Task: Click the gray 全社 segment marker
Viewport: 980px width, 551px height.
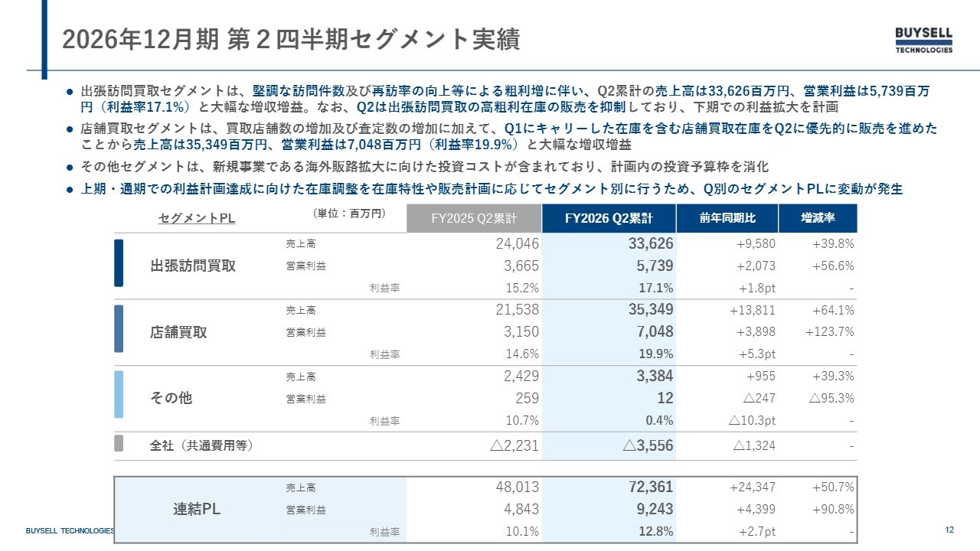Action: click(x=119, y=444)
